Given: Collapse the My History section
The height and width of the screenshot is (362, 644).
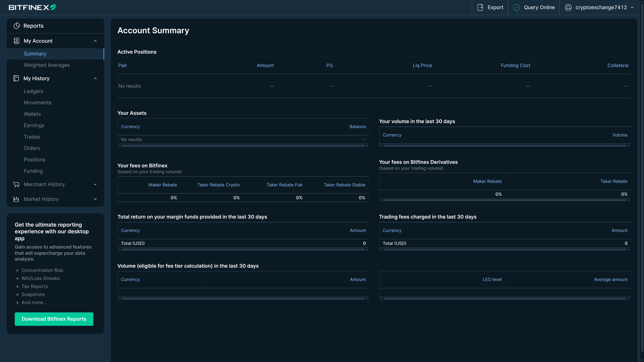Looking at the screenshot, I should (95, 78).
